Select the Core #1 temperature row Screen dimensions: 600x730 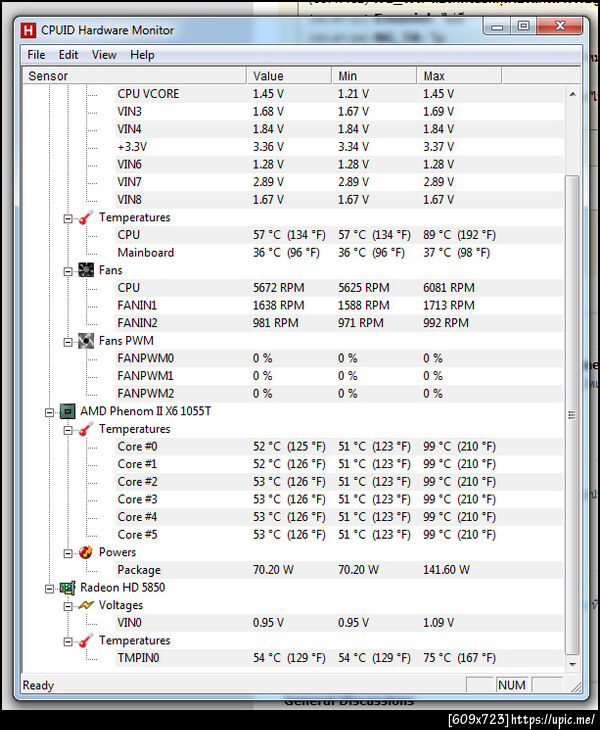(x=339, y=464)
